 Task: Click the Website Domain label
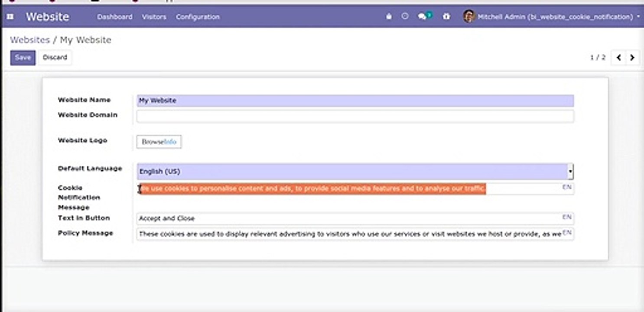tap(88, 115)
